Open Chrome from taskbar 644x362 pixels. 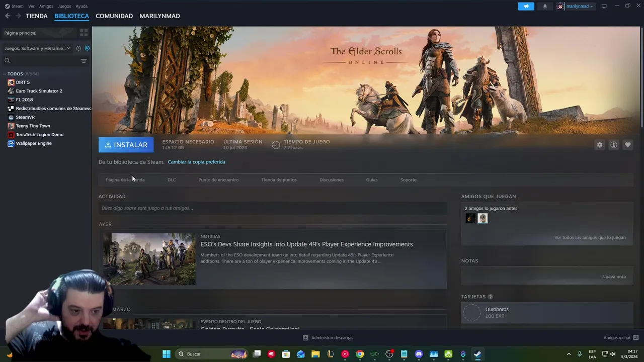coord(360,354)
